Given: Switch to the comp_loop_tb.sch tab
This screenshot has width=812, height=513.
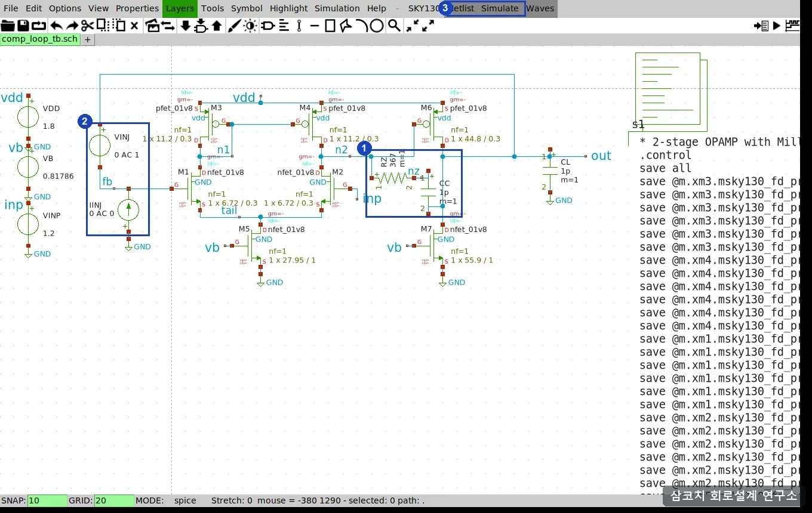Looking at the screenshot, I should [39, 39].
